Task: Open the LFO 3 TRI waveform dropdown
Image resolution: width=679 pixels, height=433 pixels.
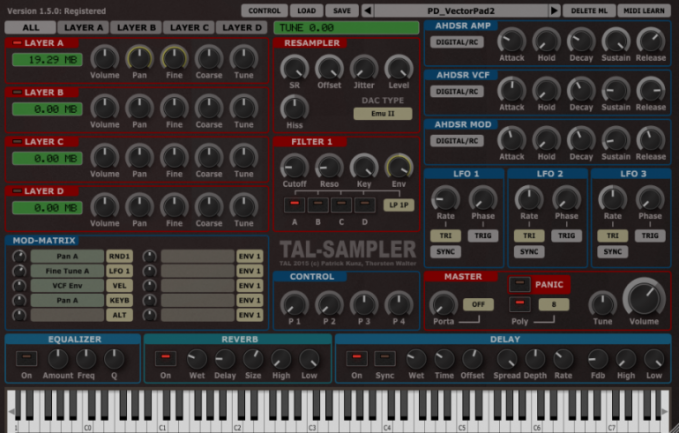Action: pos(613,236)
